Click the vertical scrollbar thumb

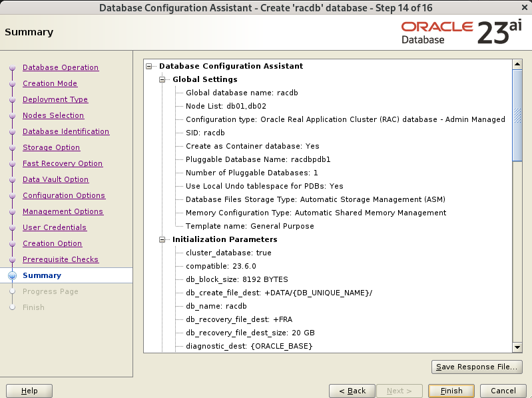517,115
